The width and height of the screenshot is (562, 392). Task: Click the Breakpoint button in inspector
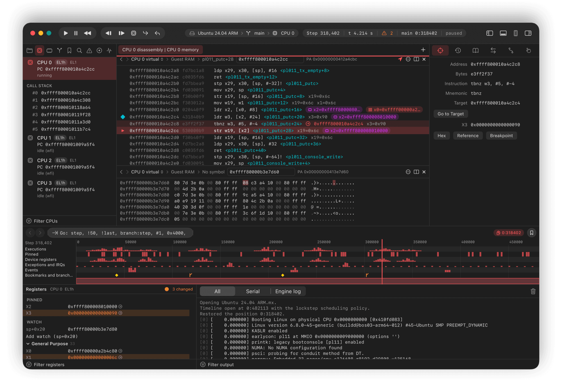(502, 136)
